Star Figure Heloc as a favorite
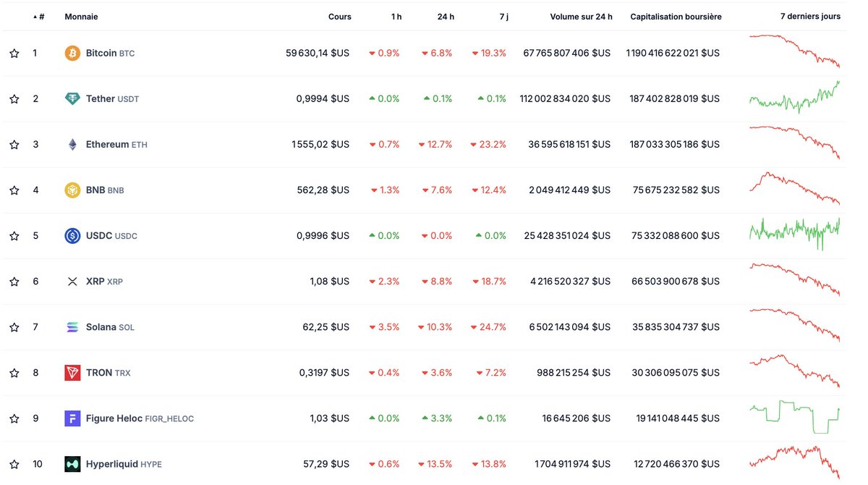The height and width of the screenshot is (485, 868). tap(14, 418)
